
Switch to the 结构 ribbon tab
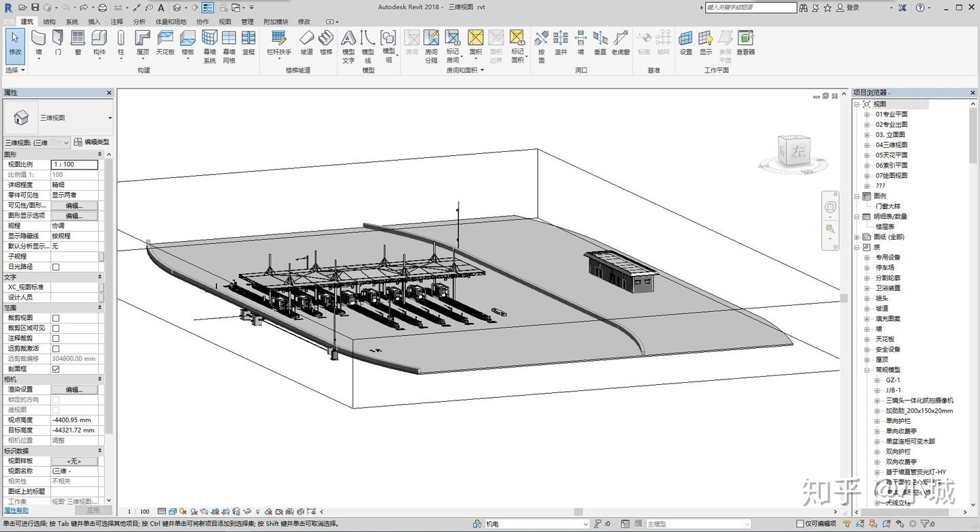click(49, 22)
